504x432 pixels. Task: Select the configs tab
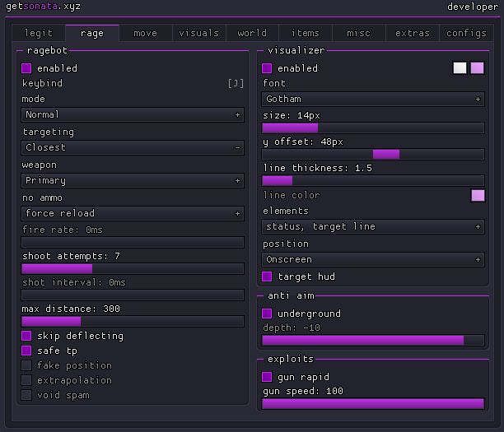[x=466, y=33]
